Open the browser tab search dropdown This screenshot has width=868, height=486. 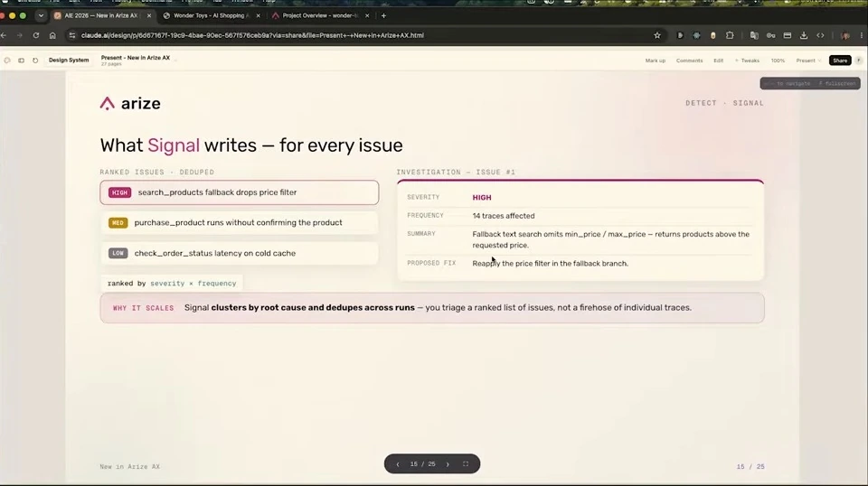[x=41, y=15]
